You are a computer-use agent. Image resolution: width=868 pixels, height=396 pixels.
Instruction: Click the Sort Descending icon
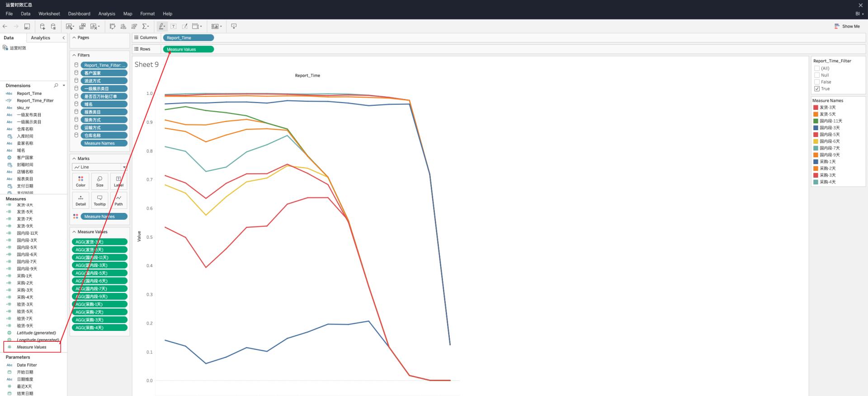click(x=134, y=26)
